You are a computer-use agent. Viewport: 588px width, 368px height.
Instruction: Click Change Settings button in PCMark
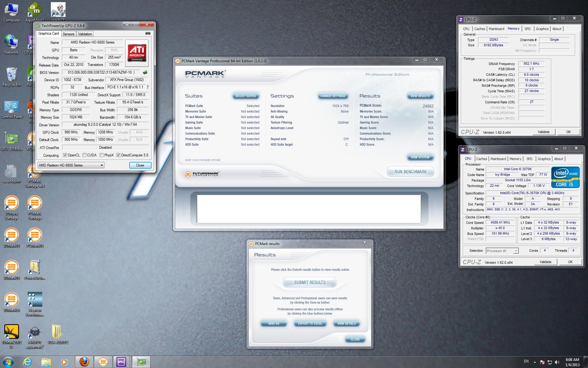(333, 96)
